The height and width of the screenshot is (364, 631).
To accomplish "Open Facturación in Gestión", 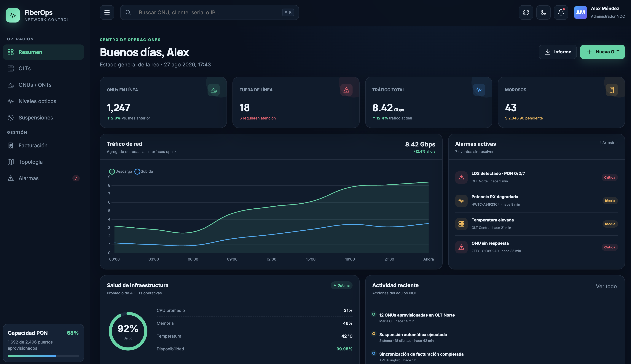I will coord(43,146).
